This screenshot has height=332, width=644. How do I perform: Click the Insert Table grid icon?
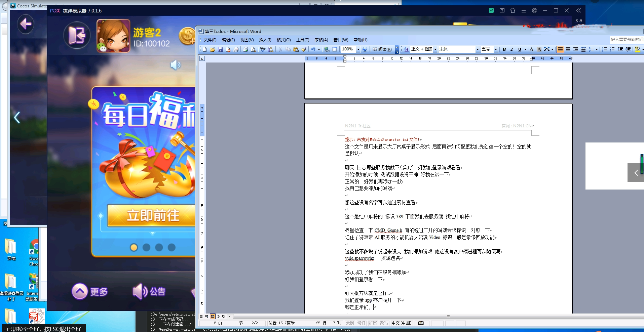[x=335, y=49]
